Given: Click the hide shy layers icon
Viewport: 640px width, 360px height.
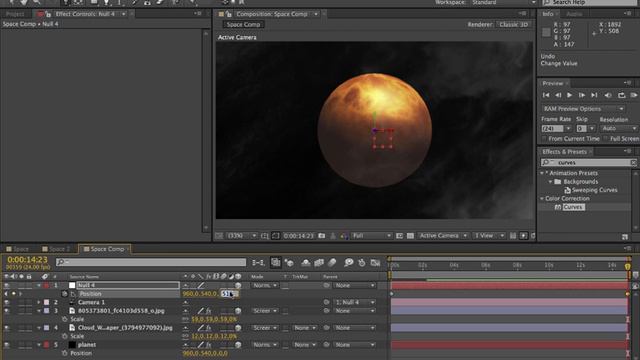Looking at the screenshot, I should tap(305, 263).
